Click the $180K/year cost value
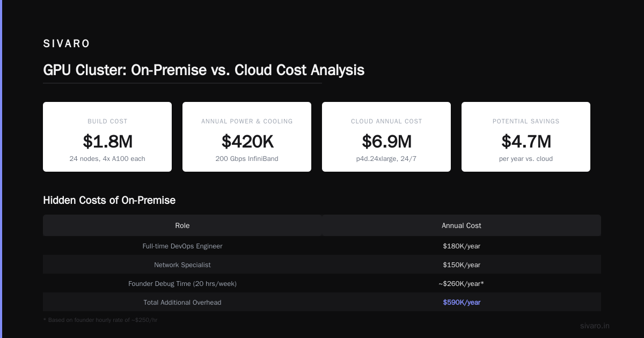This screenshot has height=338, width=644. tap(462, 246)
